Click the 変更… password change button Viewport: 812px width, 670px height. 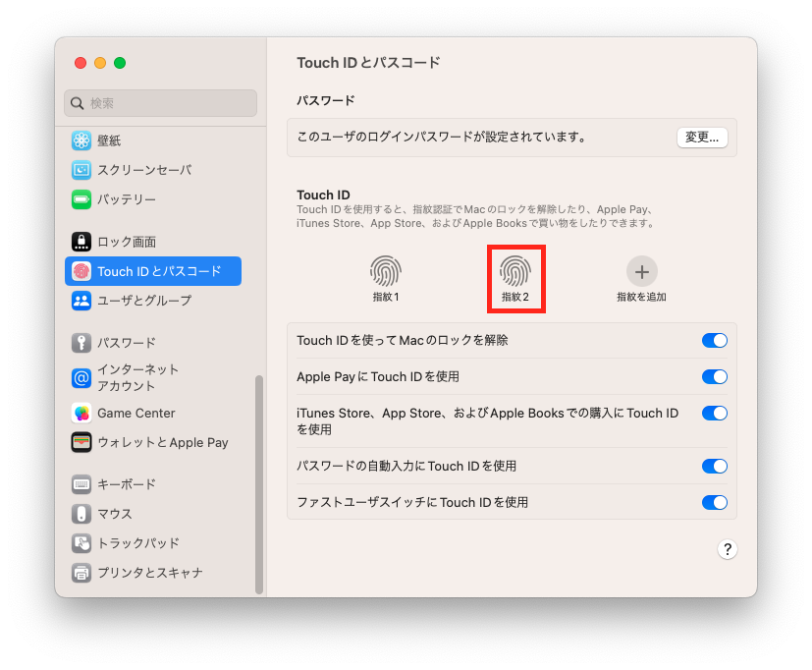pyautogui.click(x=702, y=138)
